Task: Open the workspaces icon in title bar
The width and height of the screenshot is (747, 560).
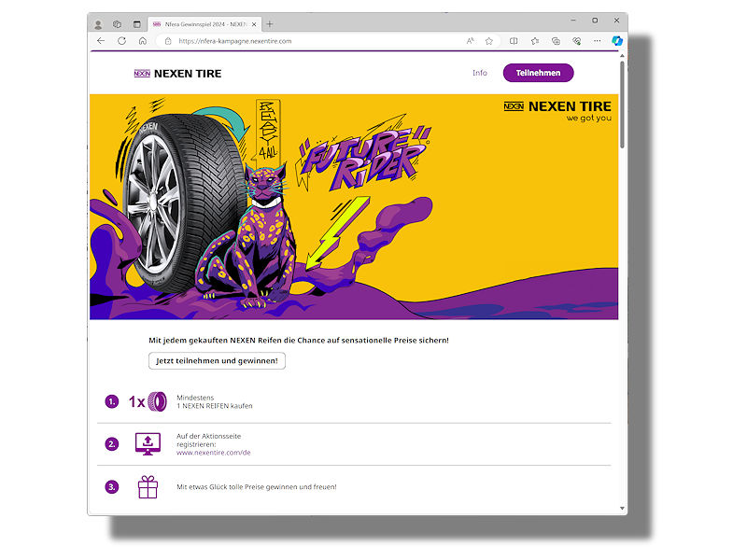Action: pyautogui.click(x=118, y=24)
